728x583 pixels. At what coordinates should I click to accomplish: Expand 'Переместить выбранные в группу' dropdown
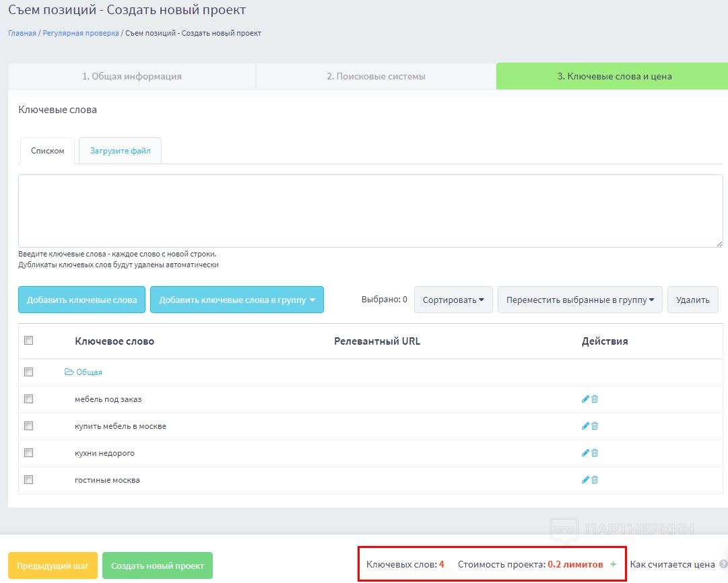pos(580,300)
